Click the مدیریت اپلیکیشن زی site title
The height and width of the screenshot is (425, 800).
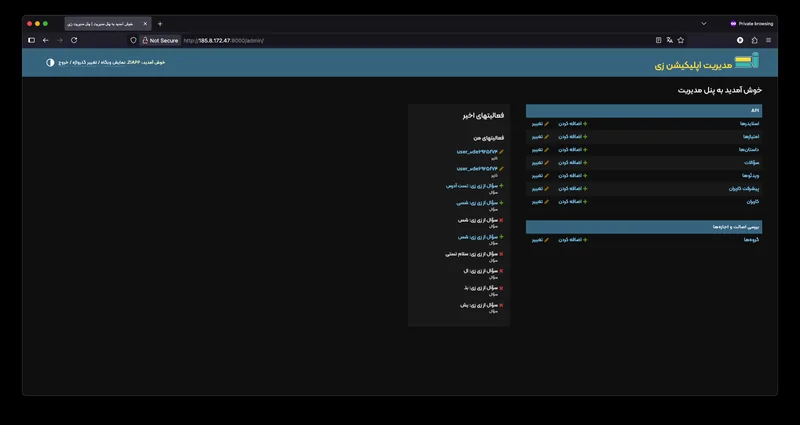pos(695,65)
